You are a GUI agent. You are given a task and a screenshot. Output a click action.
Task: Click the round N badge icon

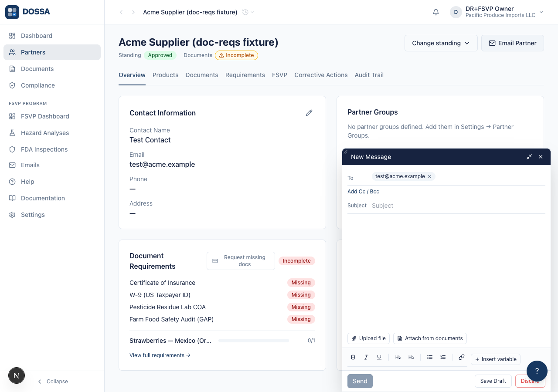(17, 375)
